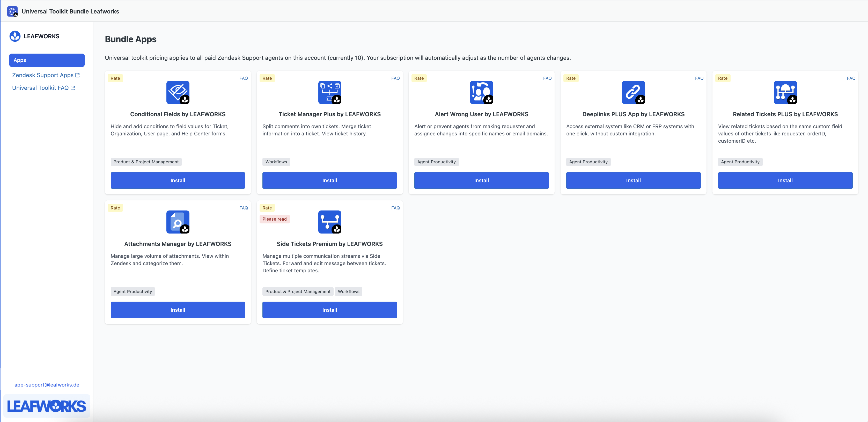
Task: Click the Ticket Manager Plus app icon
Action: click(329, 92)
